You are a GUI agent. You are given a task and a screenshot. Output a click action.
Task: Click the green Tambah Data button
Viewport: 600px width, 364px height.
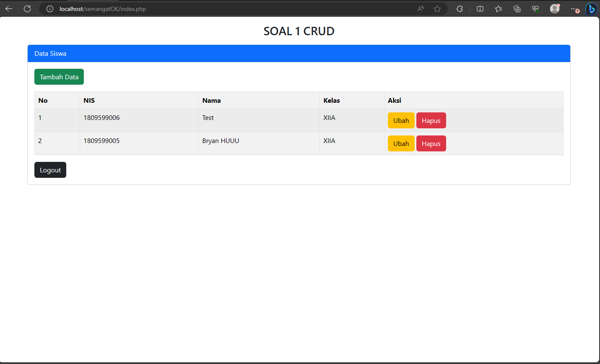click(59, 77)
